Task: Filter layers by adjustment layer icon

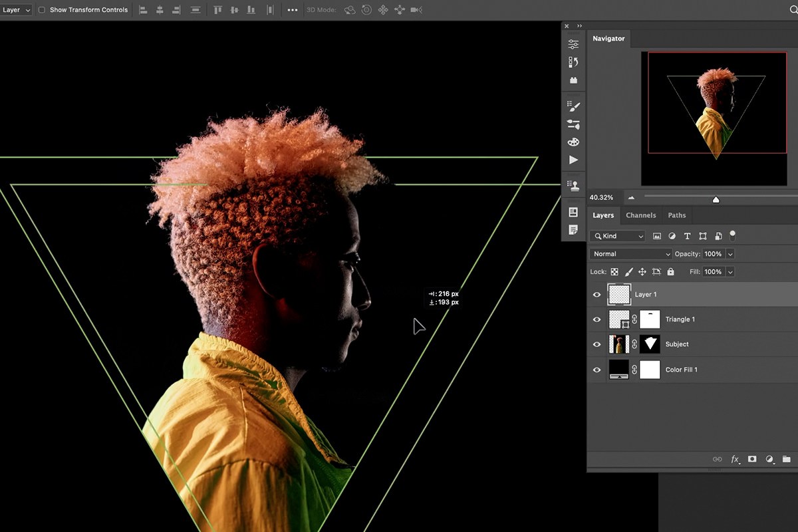Action: [672, 236]
